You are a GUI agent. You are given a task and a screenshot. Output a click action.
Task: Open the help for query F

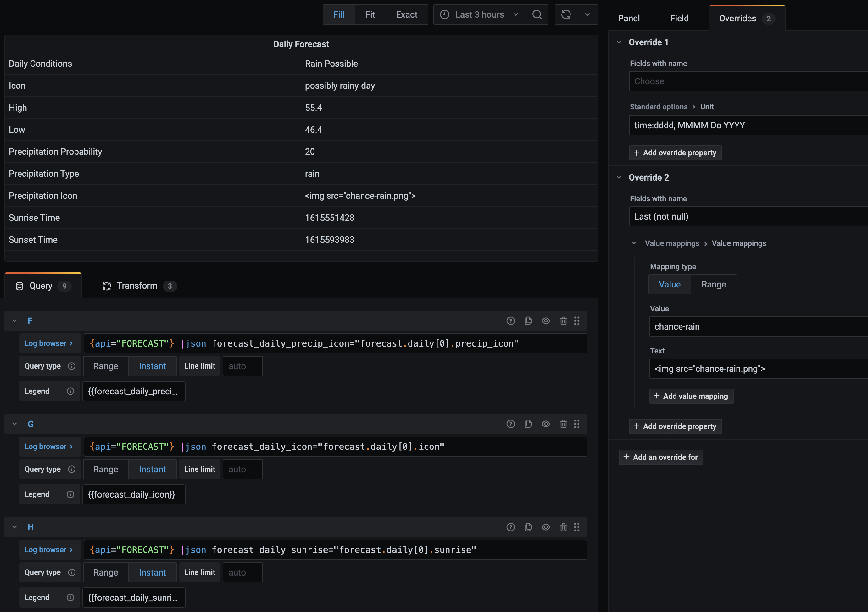511,320
